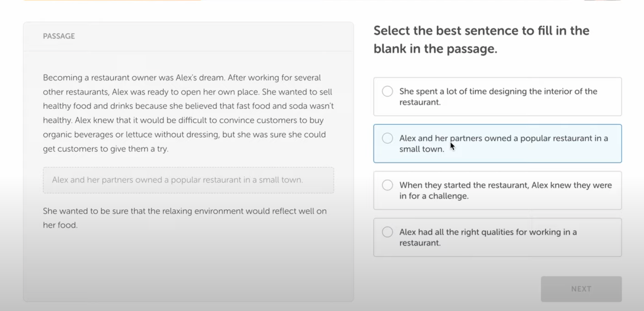Click answer text 'popular restaurant in a small town'

click(x=503, y=144)
